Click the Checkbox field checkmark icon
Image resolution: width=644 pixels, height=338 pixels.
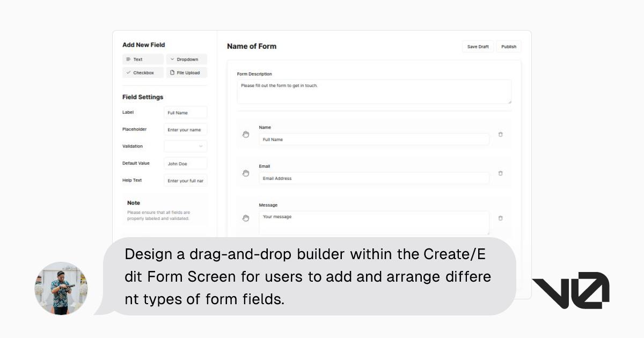click(129, 72)
